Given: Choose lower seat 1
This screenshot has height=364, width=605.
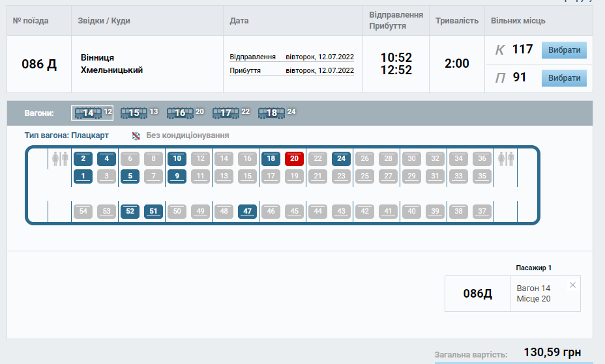Looking at the screenshot, I should pos(83,176).
